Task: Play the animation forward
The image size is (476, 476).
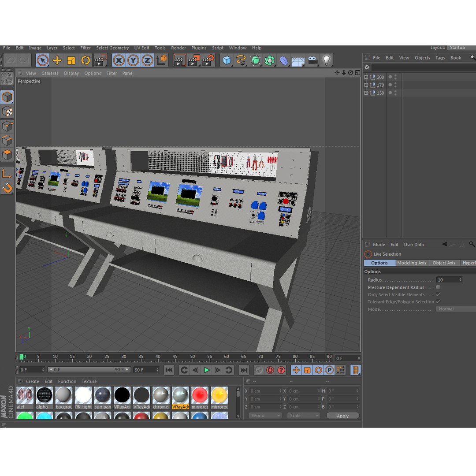Action: [206, 370]
